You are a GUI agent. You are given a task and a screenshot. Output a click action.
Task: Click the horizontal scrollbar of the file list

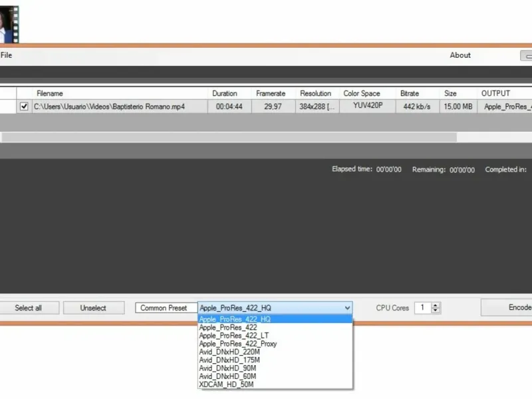[x=229, y=137]
